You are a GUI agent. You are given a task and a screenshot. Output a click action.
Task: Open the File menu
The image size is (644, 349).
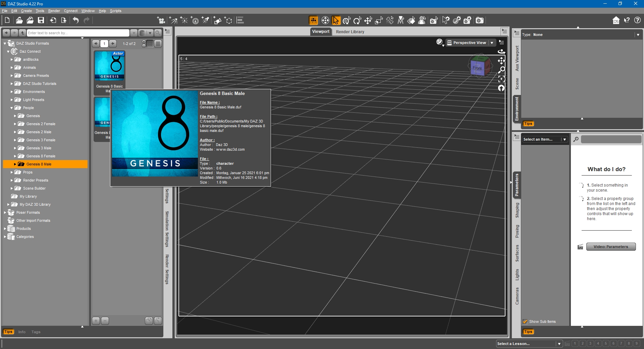(x=5, y=11)
